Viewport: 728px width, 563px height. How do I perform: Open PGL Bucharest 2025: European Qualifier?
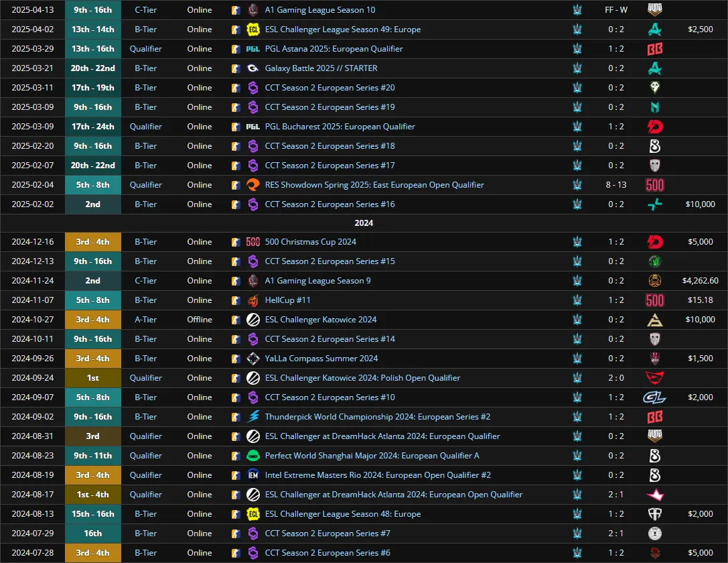point(340,127)
